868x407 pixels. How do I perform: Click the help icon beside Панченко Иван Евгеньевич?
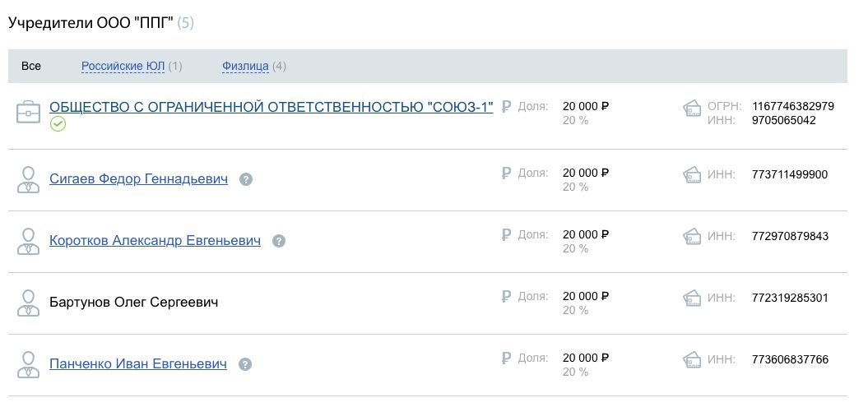click(x=244, y=364)
